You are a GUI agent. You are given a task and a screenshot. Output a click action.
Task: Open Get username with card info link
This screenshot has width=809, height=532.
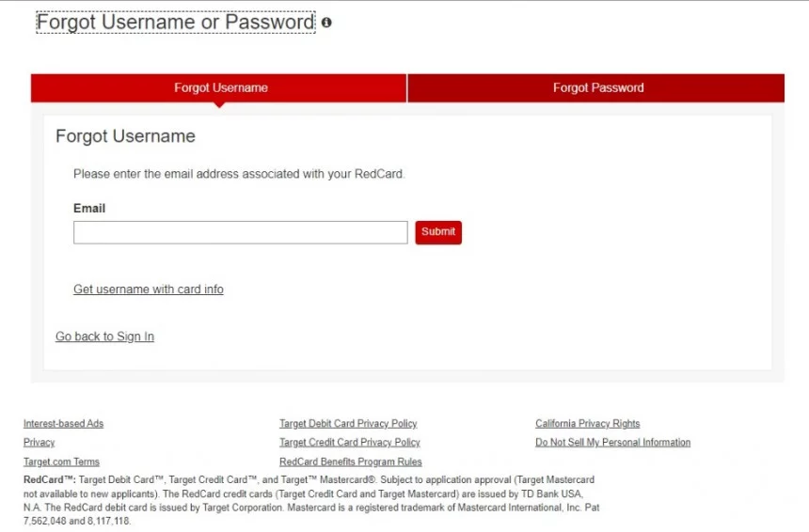[149, 289]
